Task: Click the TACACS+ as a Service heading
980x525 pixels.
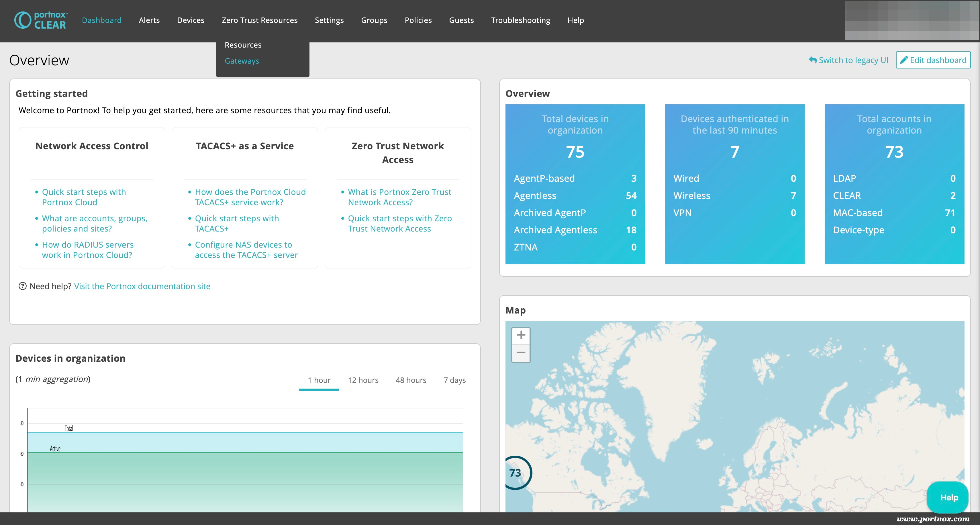Action: (245, 146)
